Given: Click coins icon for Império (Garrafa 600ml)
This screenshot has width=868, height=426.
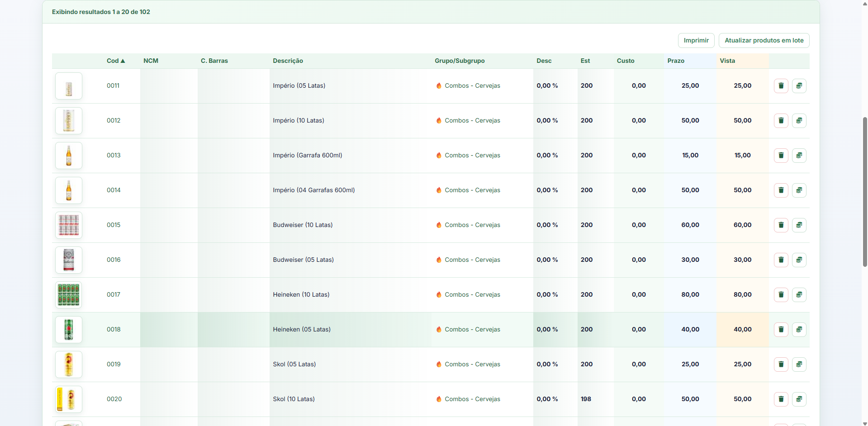Looking at the screenshot, I should point(799,156).
